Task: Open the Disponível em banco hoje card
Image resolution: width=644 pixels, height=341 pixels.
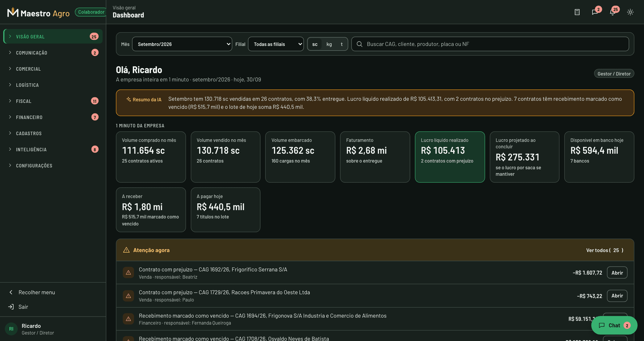Action: point(599,157)
